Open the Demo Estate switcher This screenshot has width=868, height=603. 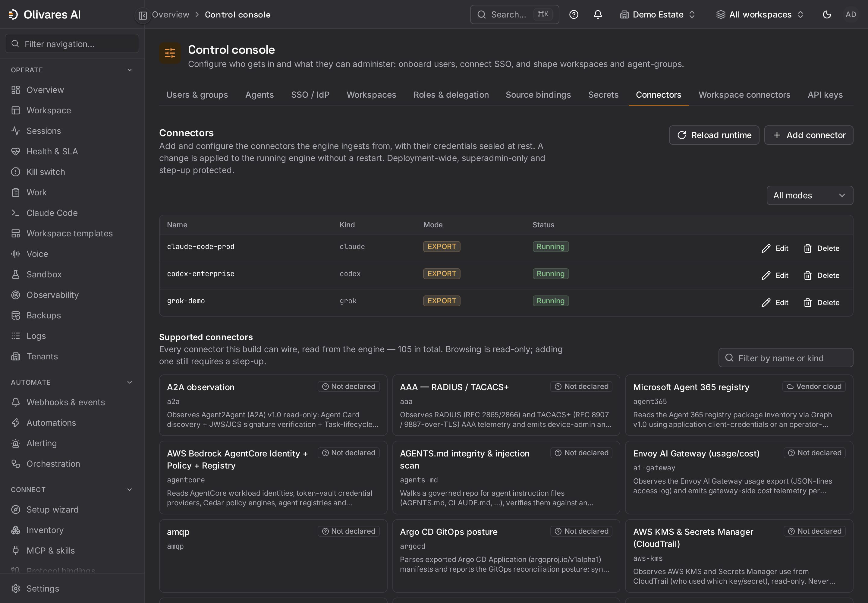(657, 14)
